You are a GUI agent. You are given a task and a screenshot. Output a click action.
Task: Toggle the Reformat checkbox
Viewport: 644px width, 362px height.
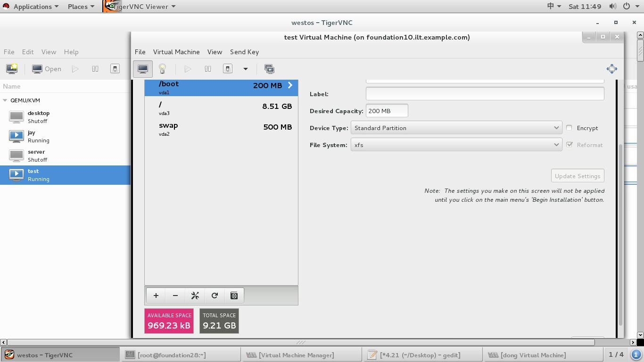[x=570, y=145]
